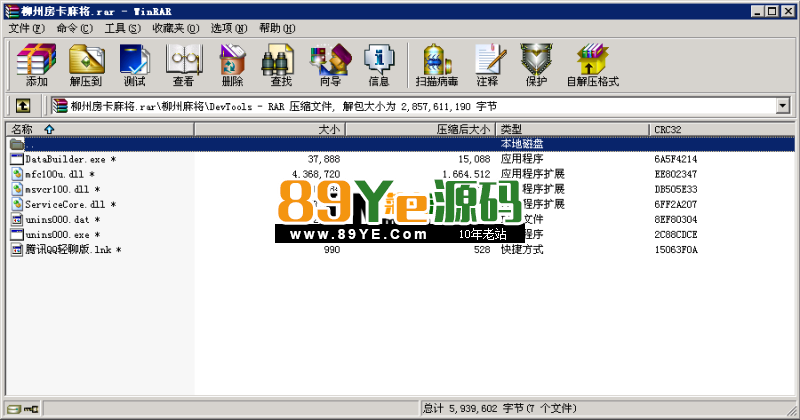This screenshot has height=420, width=800.
Task: Click the ServiceCore.dll file icon
Action: (x=17, y=204)
